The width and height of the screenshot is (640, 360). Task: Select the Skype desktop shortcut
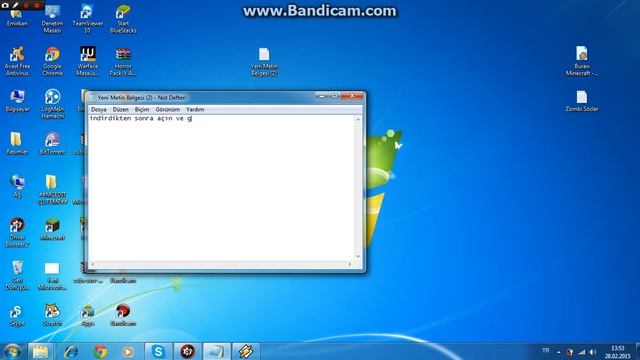click(x=17, y=315)
